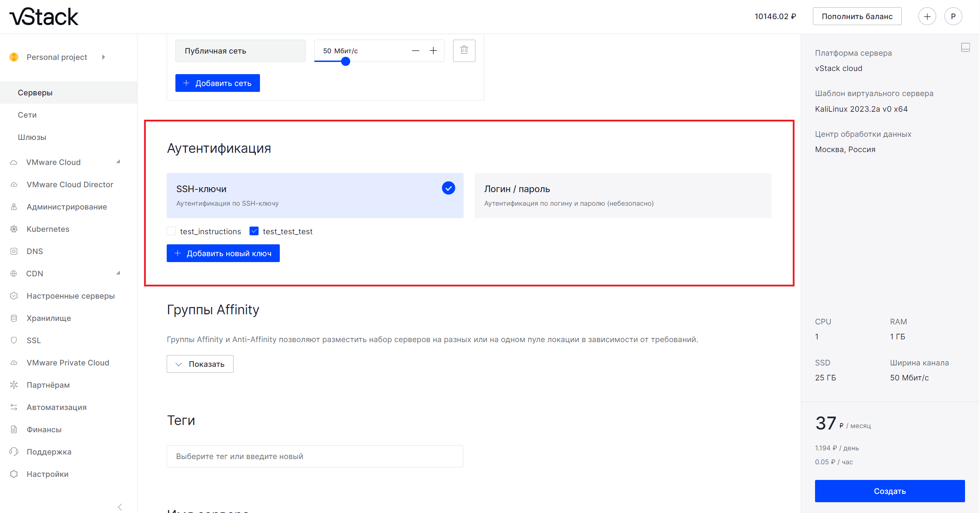Click the Автоматизация arrows icon
This screenshot has height=513, width=980.
pos(14,407)
